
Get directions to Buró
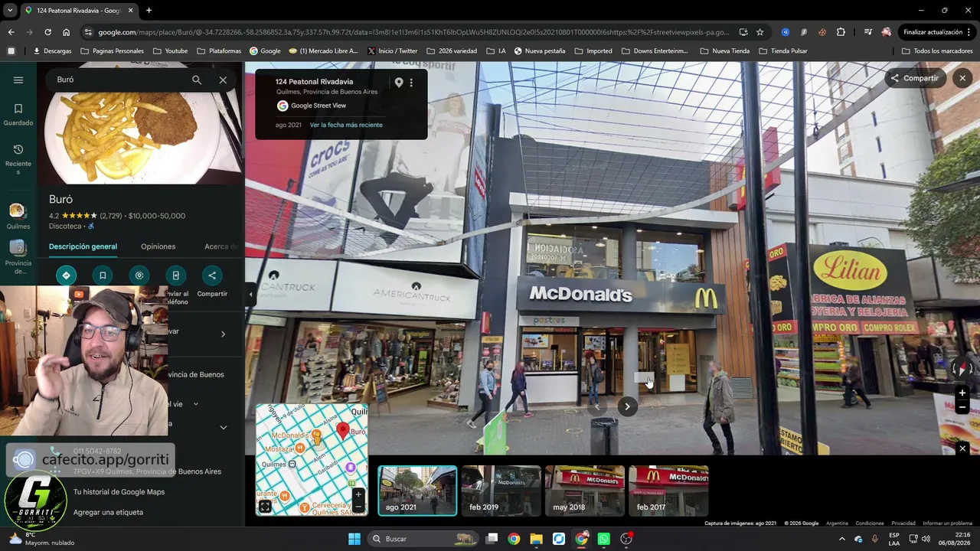pos(66,275)
